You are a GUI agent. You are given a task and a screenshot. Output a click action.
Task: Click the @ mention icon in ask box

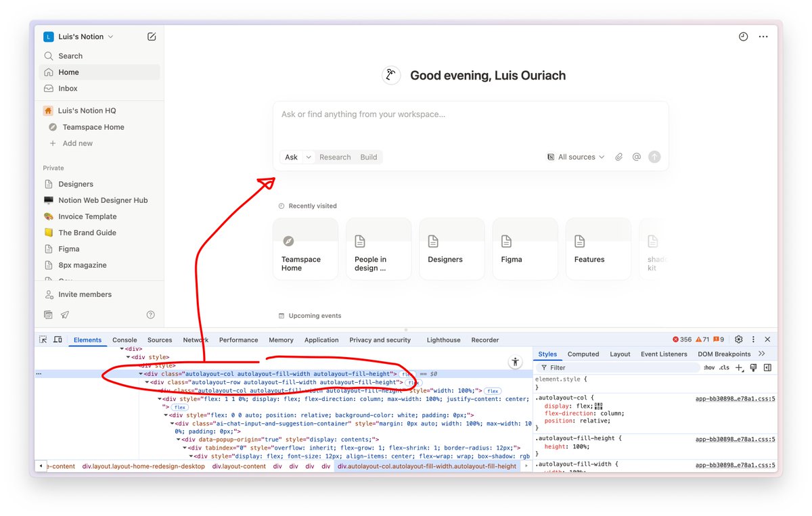(x=636, y=157)
